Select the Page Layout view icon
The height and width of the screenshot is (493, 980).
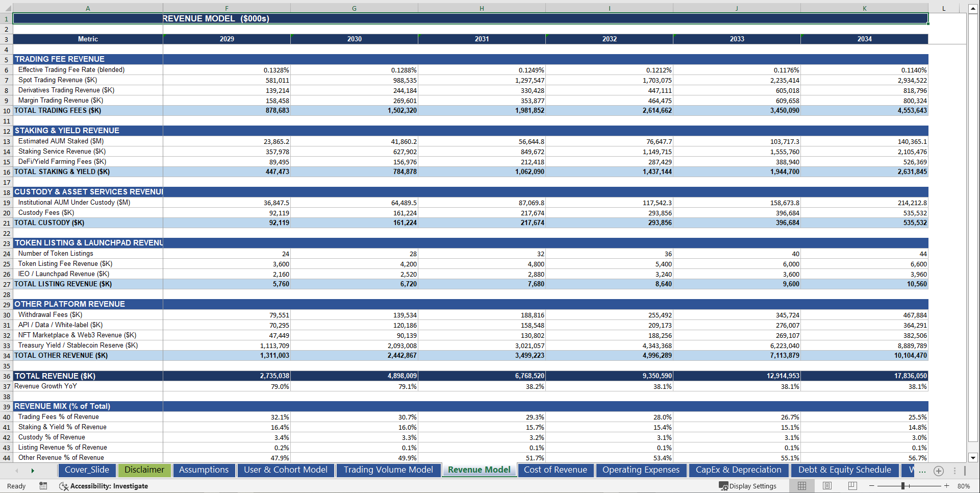pos(827,486)
